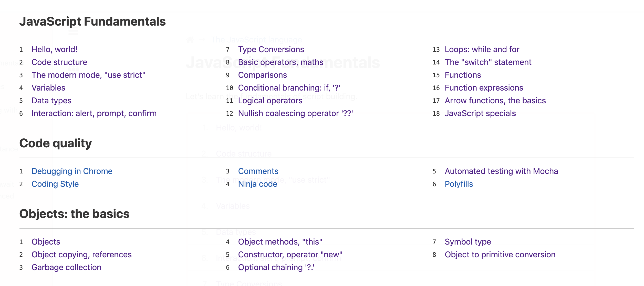Screen dimensions: 644x286
Task: Open "Object to primitive conversion" link
Action: [500, 255]
